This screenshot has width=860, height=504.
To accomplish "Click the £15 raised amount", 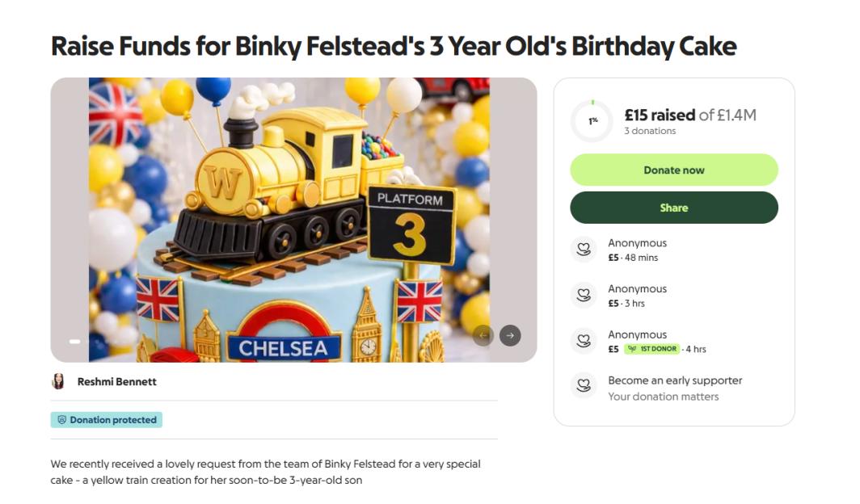I will (x=660, y=115).
